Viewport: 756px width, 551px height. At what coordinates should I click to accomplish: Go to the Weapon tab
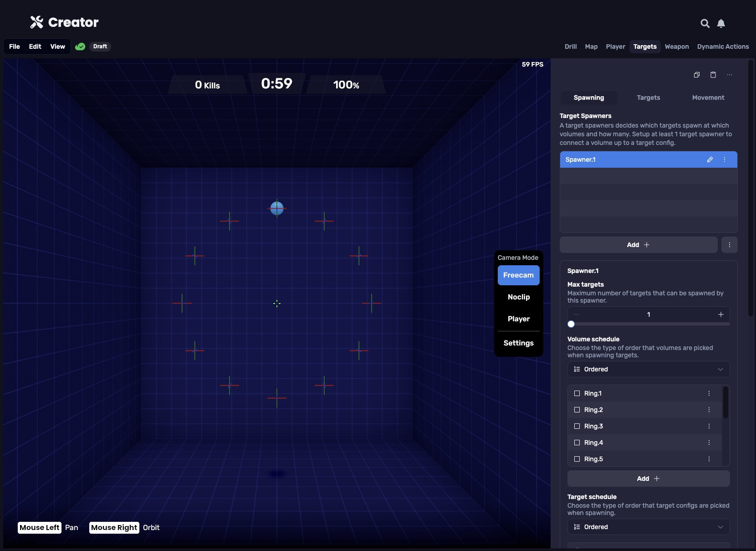tap(677, 46)
